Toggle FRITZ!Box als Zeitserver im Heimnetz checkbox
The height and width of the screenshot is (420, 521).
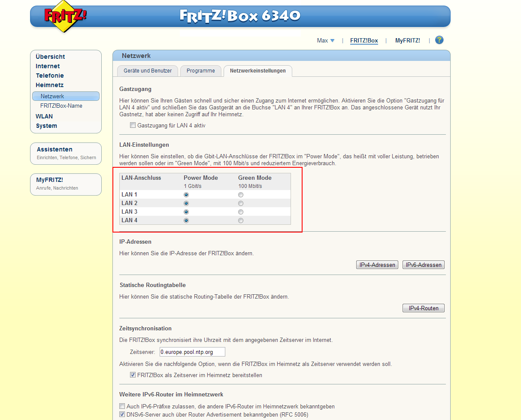(x=133, y=375)
